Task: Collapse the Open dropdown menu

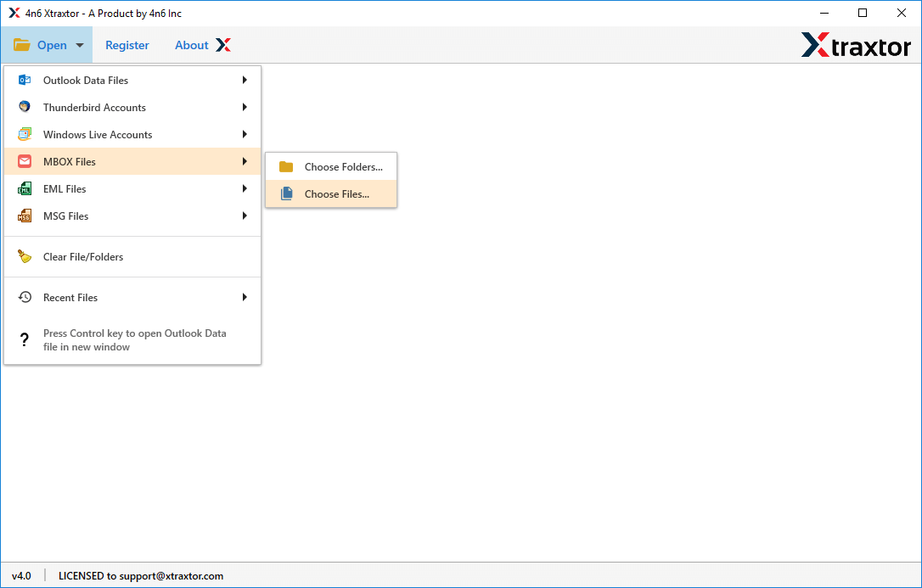Action: coord(48,45)
